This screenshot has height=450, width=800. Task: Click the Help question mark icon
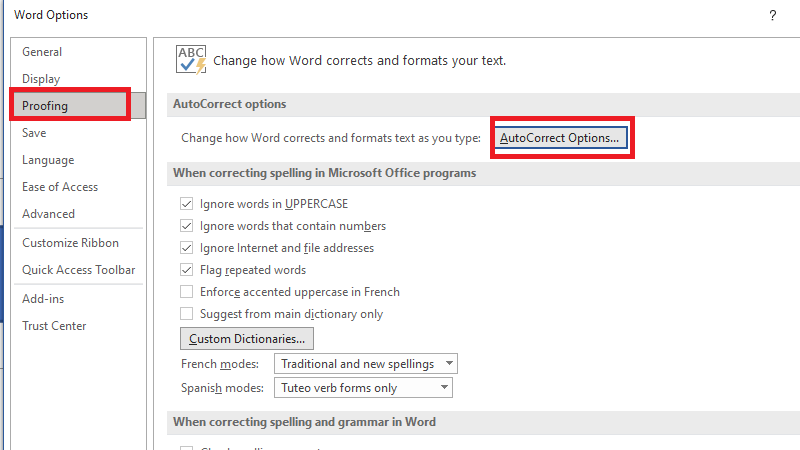772,15
